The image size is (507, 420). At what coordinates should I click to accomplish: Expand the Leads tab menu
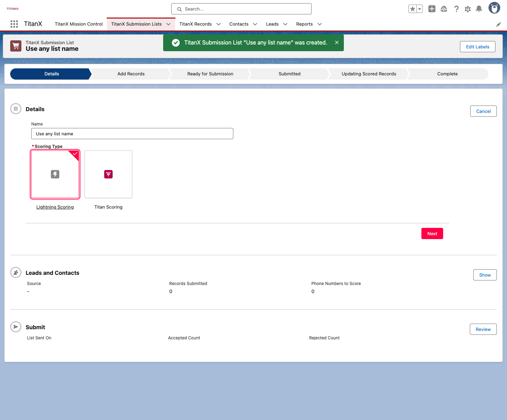tap(285, 24)
